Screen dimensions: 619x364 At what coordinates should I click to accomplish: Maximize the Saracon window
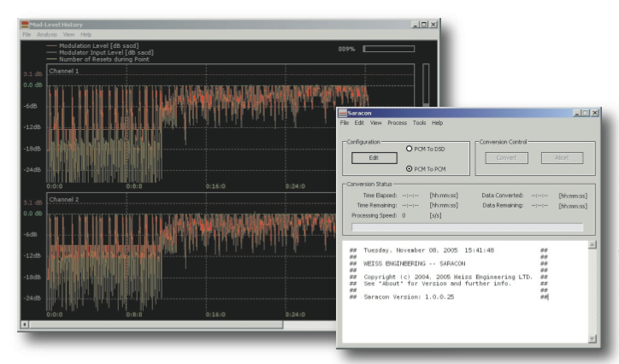[586, 113]
